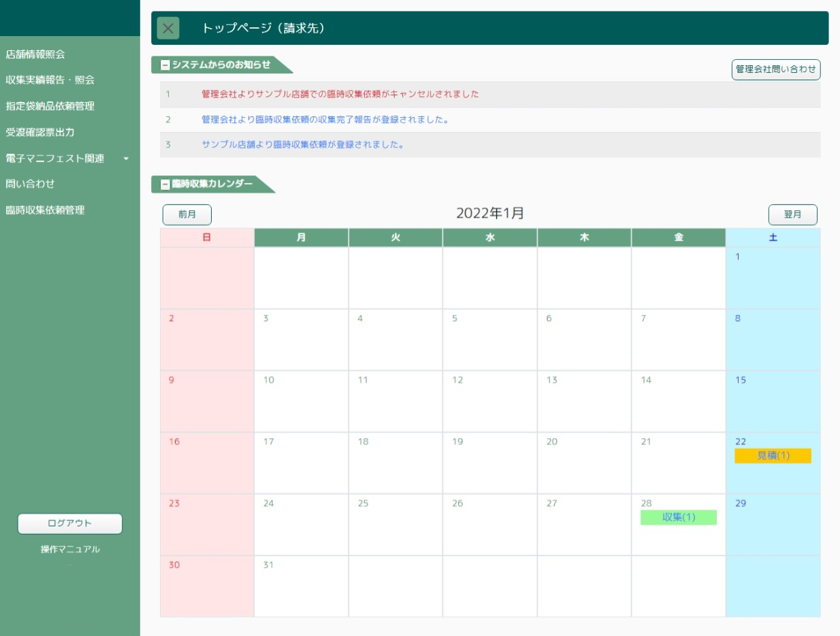This screenshot has width=840, height=636.
Task: Open the red cancellation notice
Action: point(340,95)
